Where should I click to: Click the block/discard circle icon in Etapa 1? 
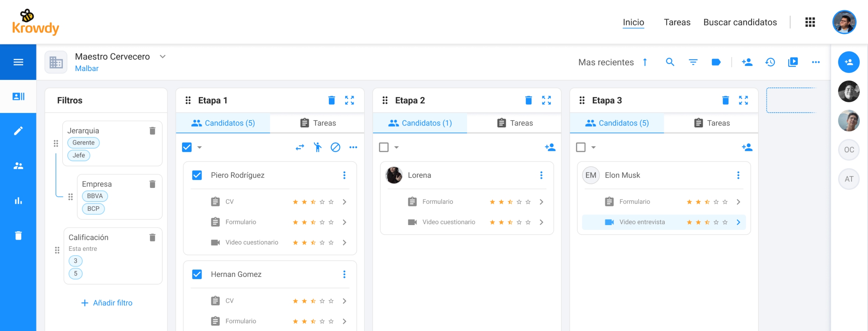335,147
